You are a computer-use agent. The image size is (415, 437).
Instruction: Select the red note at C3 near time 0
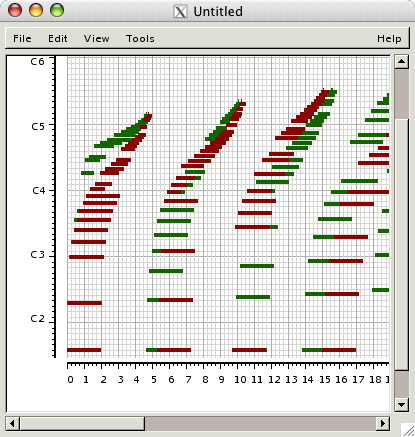point(87,257)
